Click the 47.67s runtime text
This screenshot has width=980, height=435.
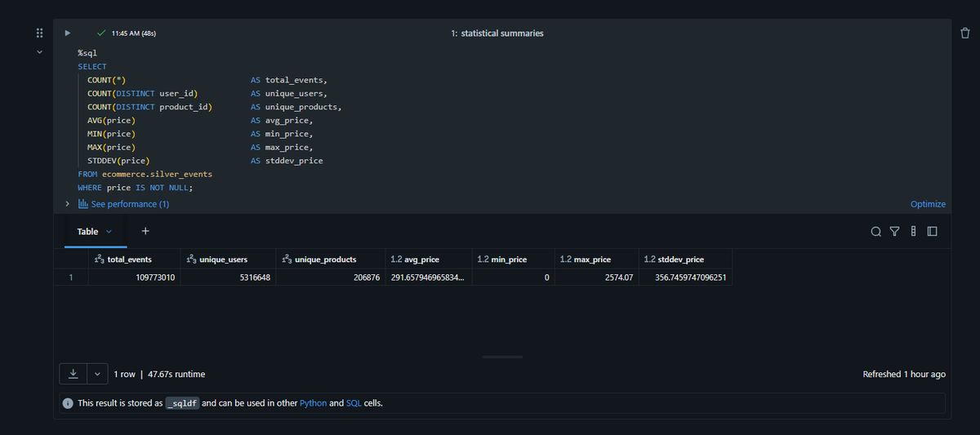point(176,374)
